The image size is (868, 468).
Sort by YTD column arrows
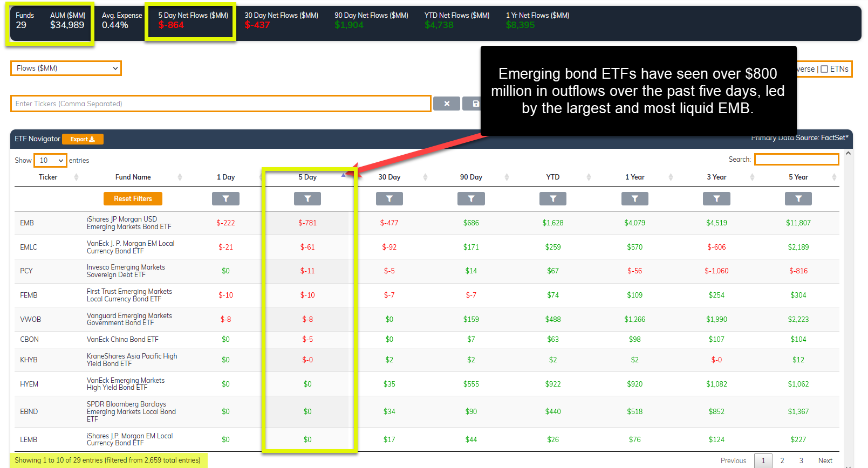point(589,177)
